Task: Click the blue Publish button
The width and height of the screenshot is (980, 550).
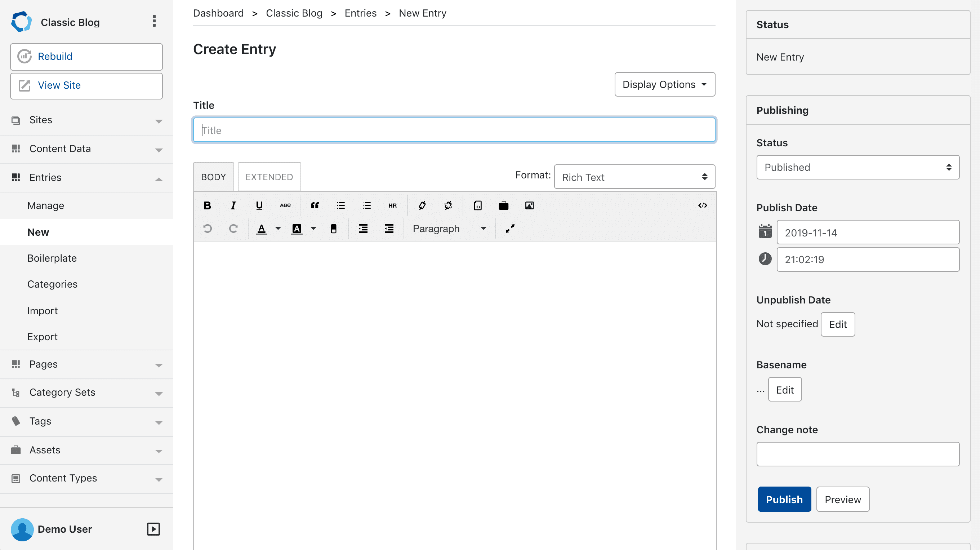Action: (784, 500)
